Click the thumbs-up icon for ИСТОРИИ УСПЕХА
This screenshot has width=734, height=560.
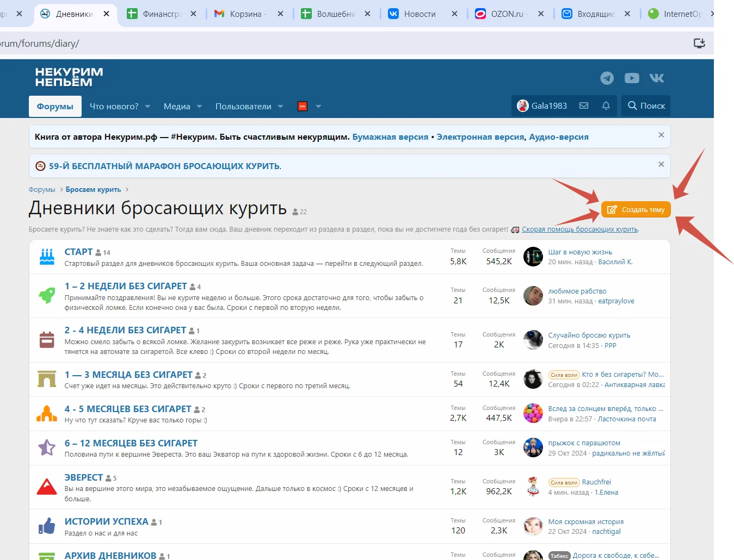click(47, 526)
